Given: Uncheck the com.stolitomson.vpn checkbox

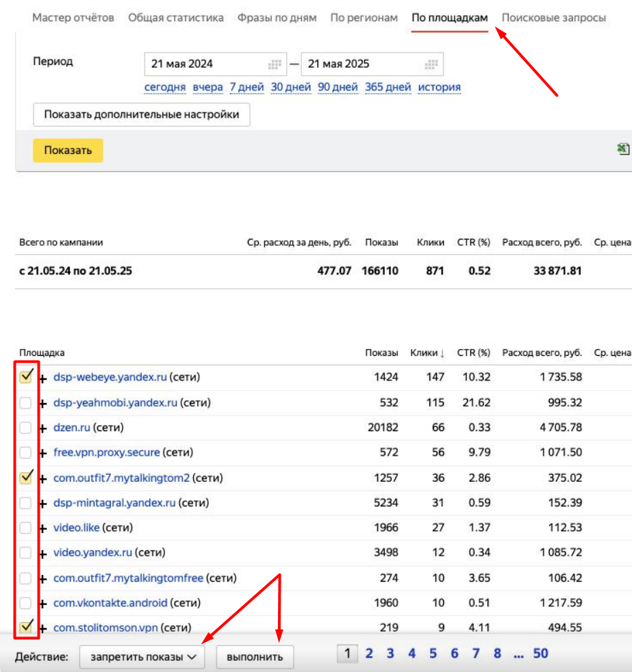Looking at the screenshot, I should click(26, 626).
